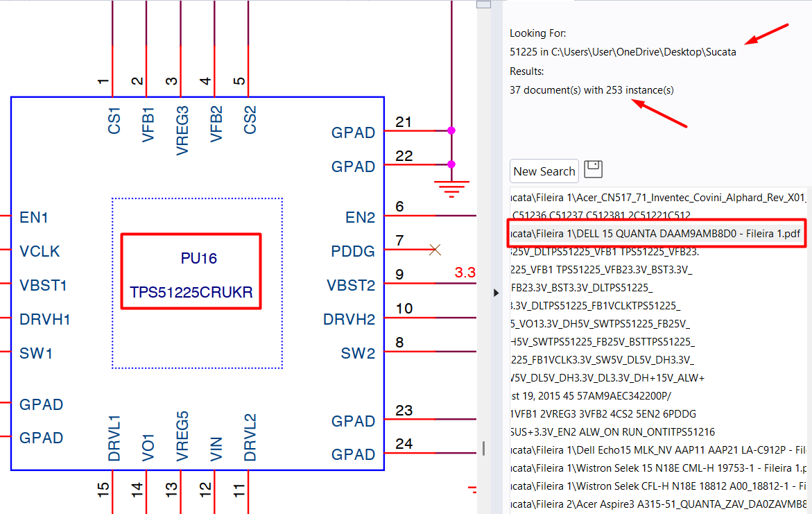Image resolution: width=812 pixels, height=514 pixels.
Task: Click the ground symbol in the schematic
Action: (451, 188)
